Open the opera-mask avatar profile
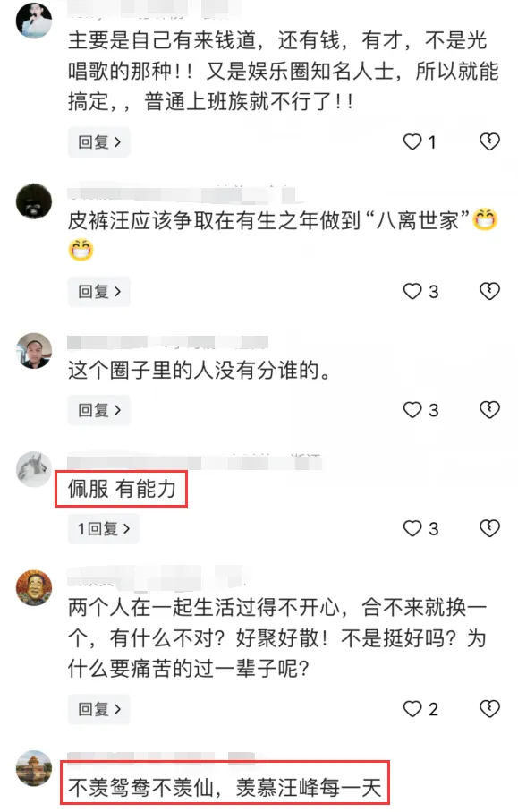 tap(34, 588)
